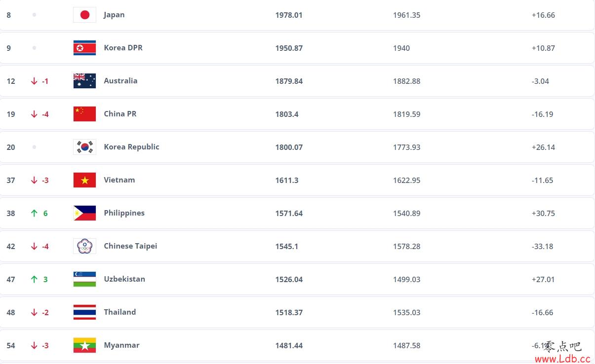Click the Philippines flag icon
This screenshot has height=364, width=595.
84,213
